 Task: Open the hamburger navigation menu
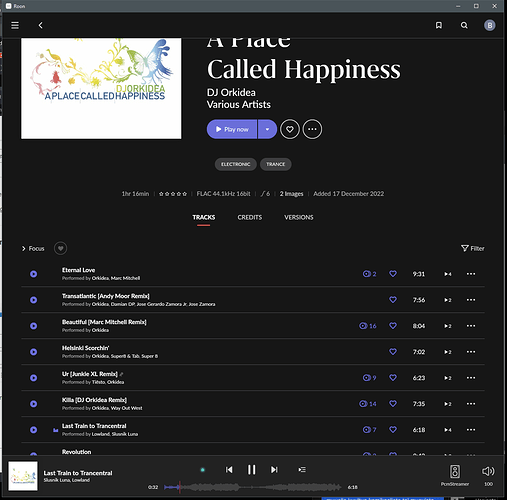[15, 25]
